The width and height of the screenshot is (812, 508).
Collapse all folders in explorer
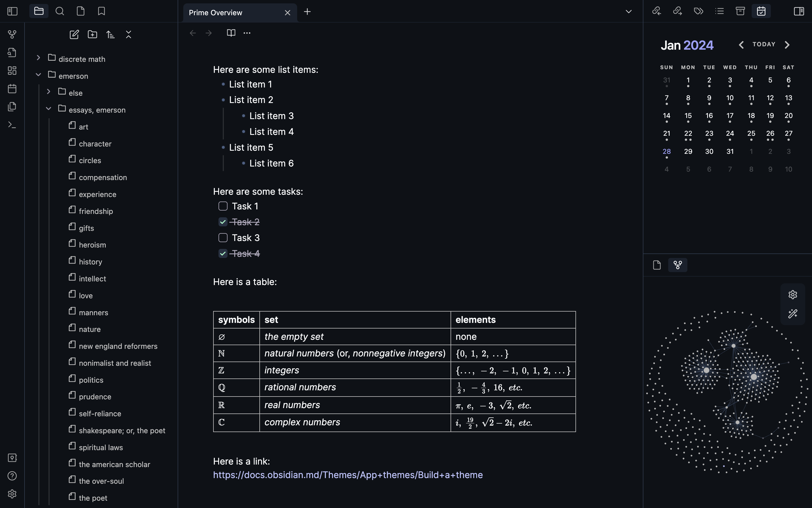129,34
